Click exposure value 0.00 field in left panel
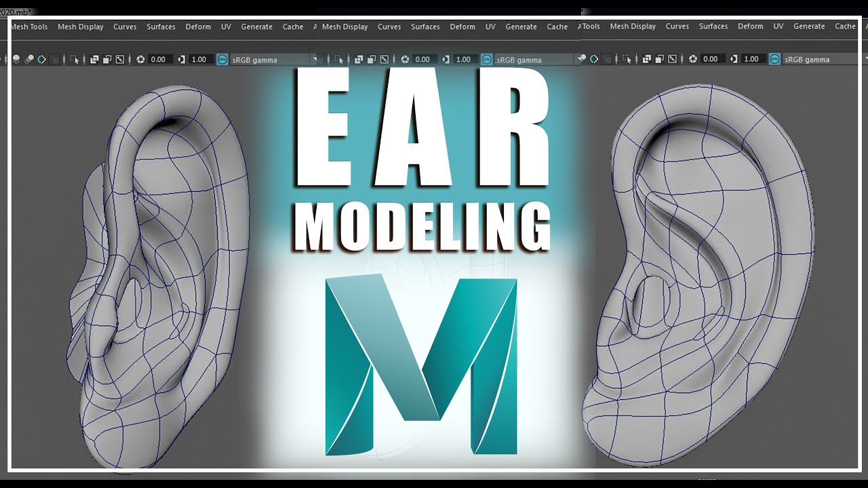The height and width of the screenshot is (488, 868). pos(160,60)
